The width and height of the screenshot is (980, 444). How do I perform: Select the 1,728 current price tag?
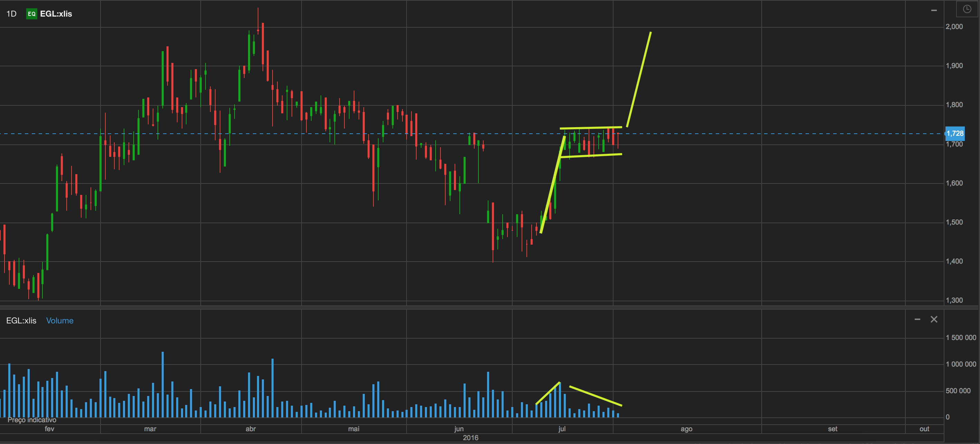955,133
